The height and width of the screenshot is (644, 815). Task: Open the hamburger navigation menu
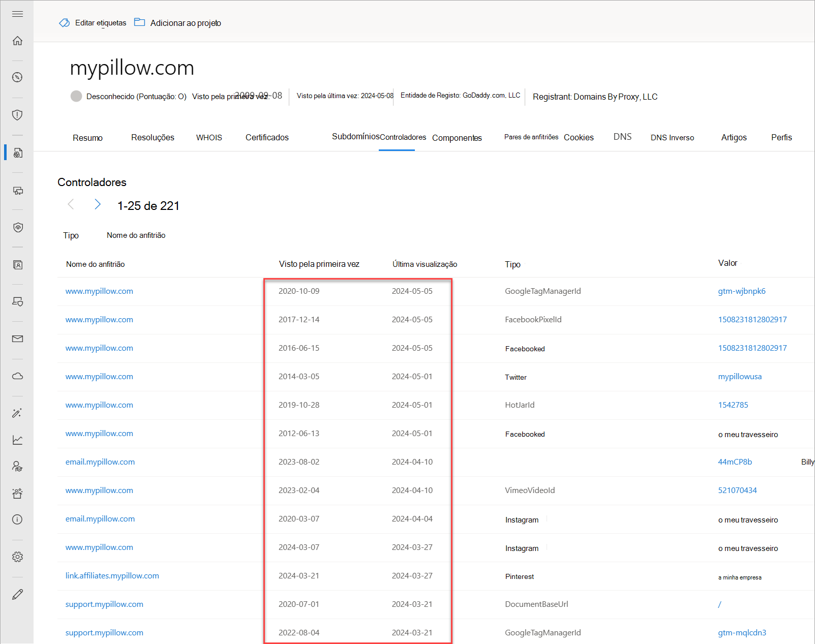17,14
